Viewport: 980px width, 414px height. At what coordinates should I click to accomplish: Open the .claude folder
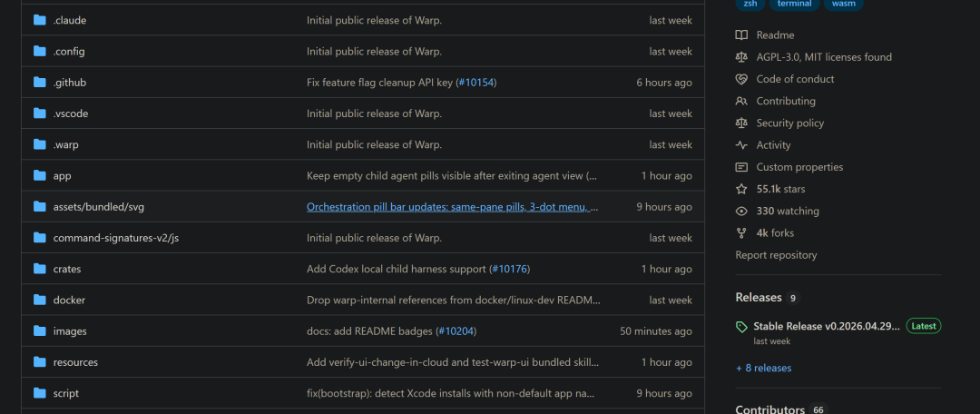(x=69, y=20)
